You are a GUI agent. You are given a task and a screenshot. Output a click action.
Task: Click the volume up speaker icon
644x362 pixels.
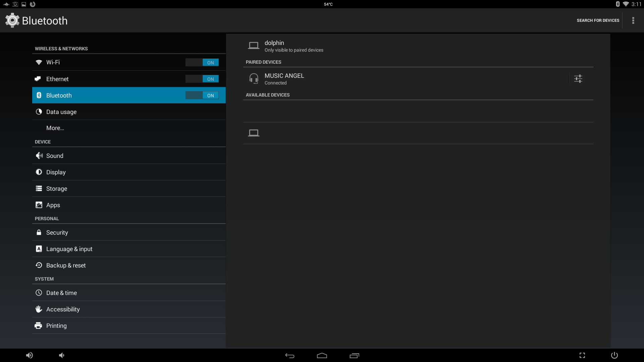click(x=30, y=355)
